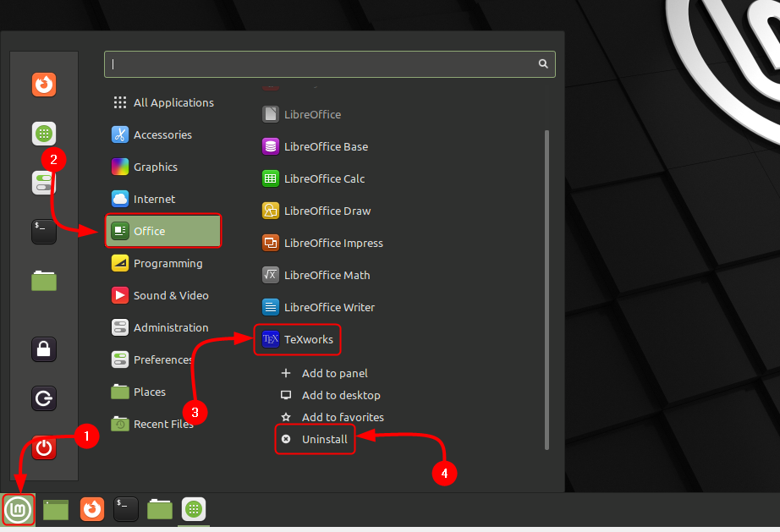Focus the menu search field
The width and height of the screenshot is (780, 532).
pyautogui.click(x=329, y=64)
